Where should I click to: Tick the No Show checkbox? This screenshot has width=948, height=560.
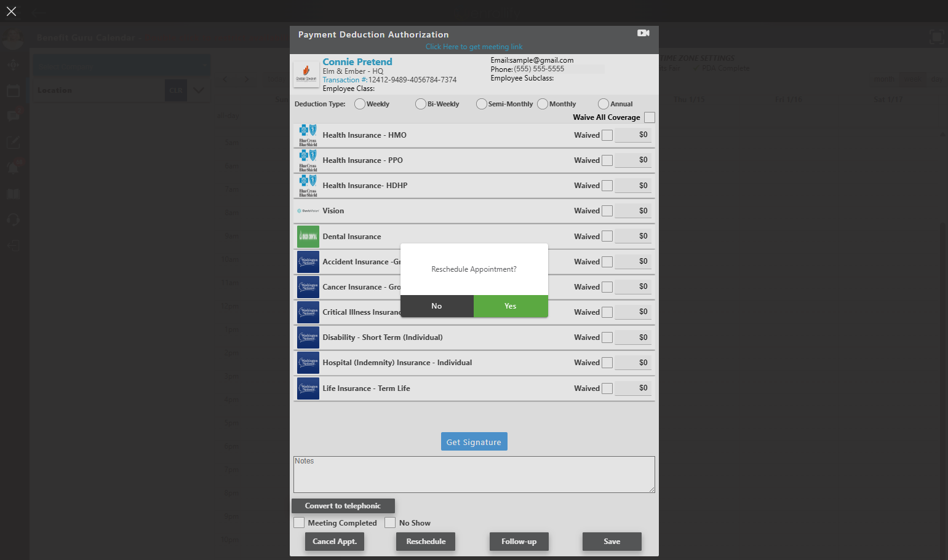pyautogui.click(x=390, y=523)
